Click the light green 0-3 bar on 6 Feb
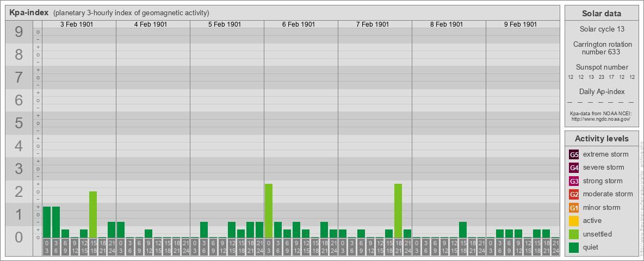Viewport: 644px width, 261px height. coord(269,211)
